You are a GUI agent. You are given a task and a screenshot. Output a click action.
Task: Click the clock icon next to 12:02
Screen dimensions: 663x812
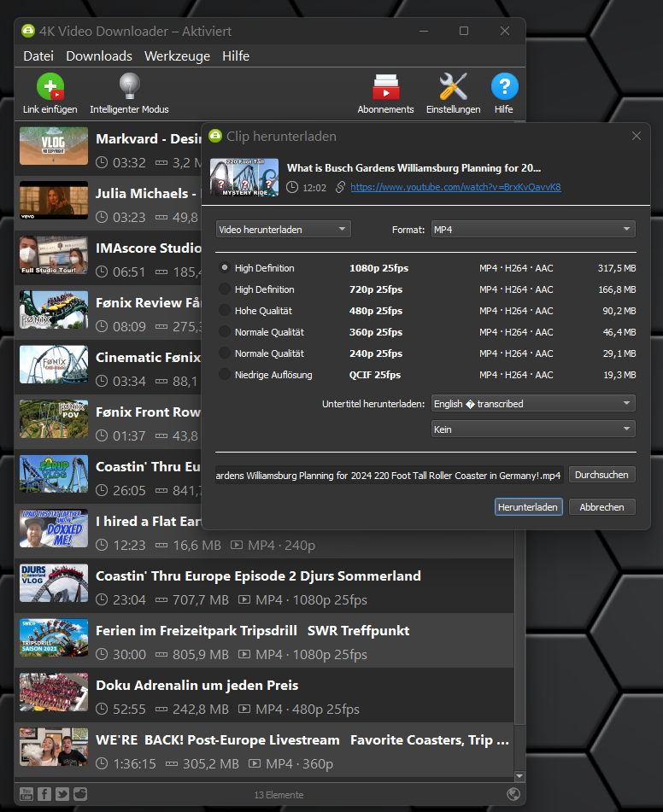click(x=292, y=187)
